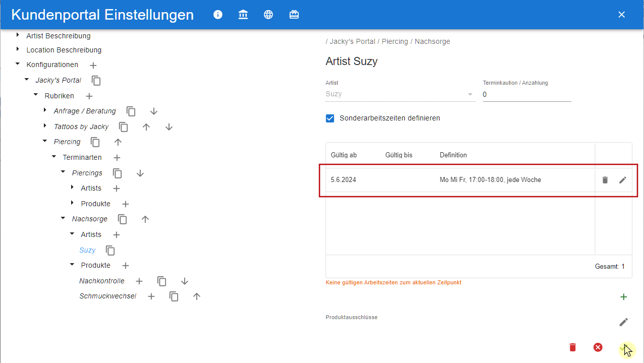This screenshot has height=363, width=644.
Task: Collapse the Nachsorge node
Action: point(63,218)
